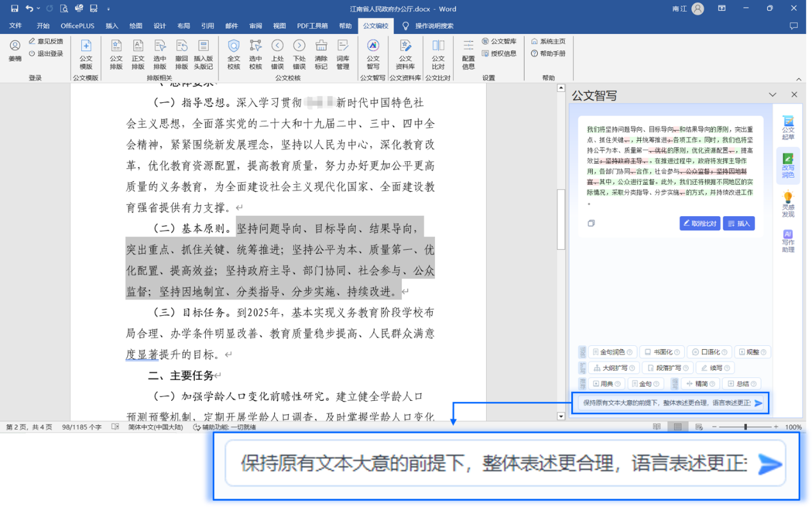Image resolution: width=812 pixels, height=507 pixels.
Task: Run 公文排版 document formatting
Action: click(x=116, y=54)
